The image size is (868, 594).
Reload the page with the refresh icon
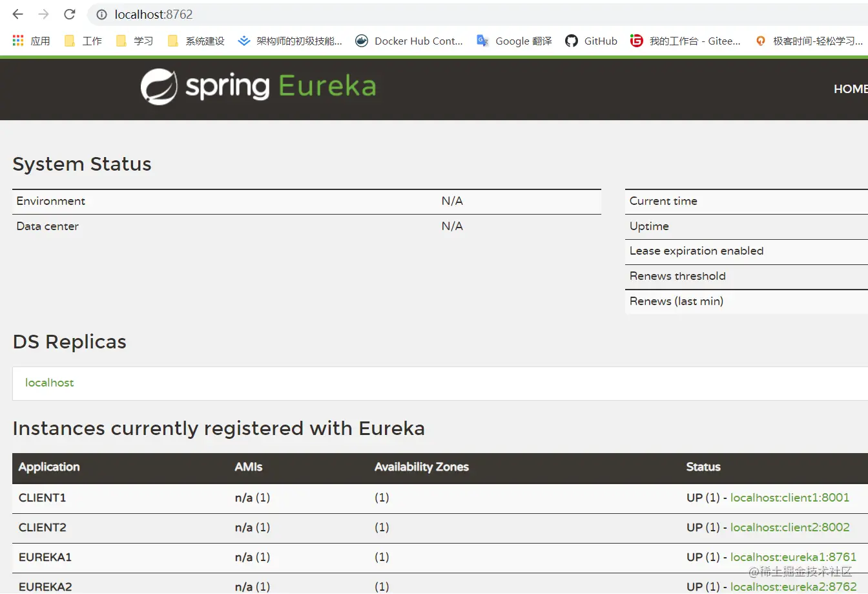[70, 14]
